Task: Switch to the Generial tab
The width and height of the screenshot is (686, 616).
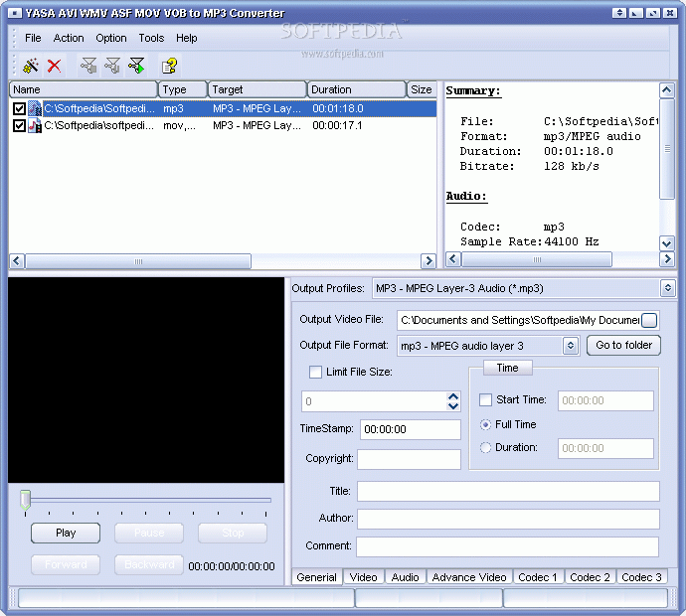Action: (317, 577)
